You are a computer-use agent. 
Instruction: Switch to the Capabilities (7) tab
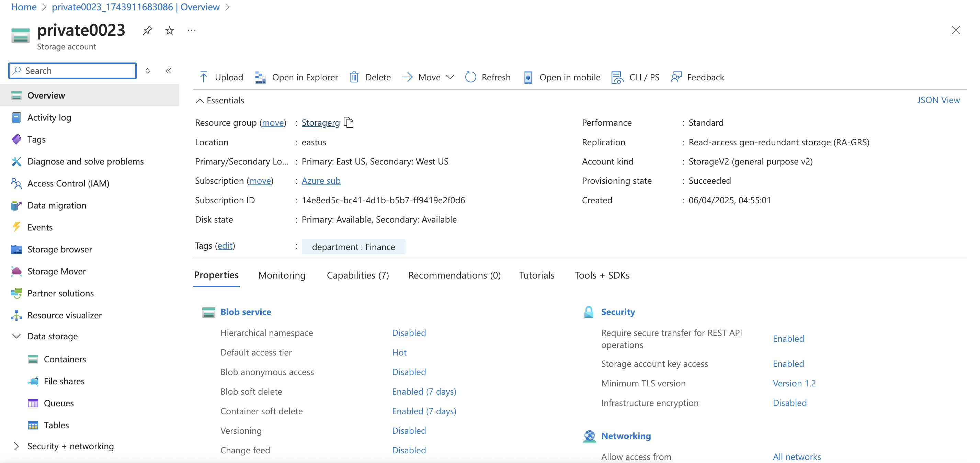(357, 275)
